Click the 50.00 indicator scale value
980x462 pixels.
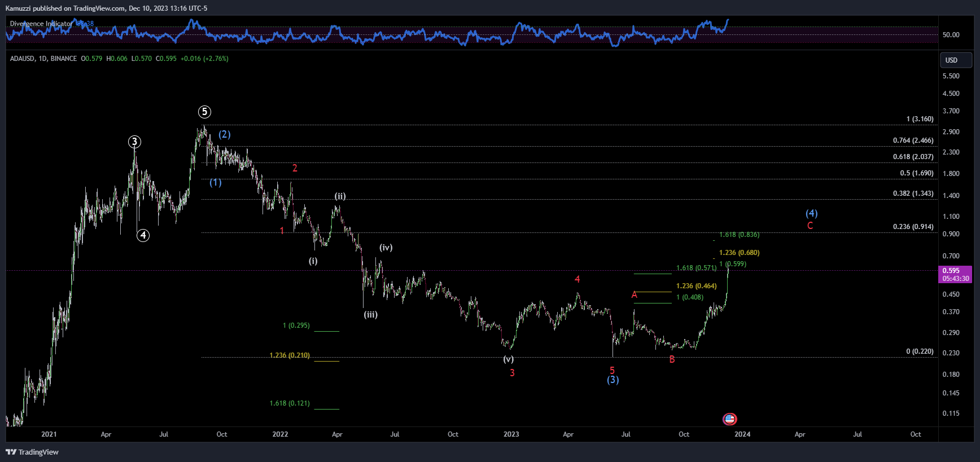click(x=951, y=35)
